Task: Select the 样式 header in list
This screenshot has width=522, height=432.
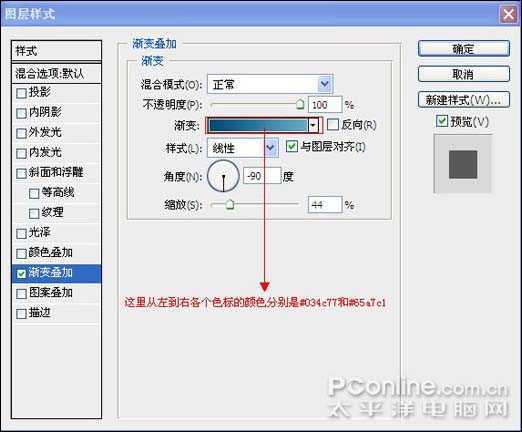Action: pos(56,51)
